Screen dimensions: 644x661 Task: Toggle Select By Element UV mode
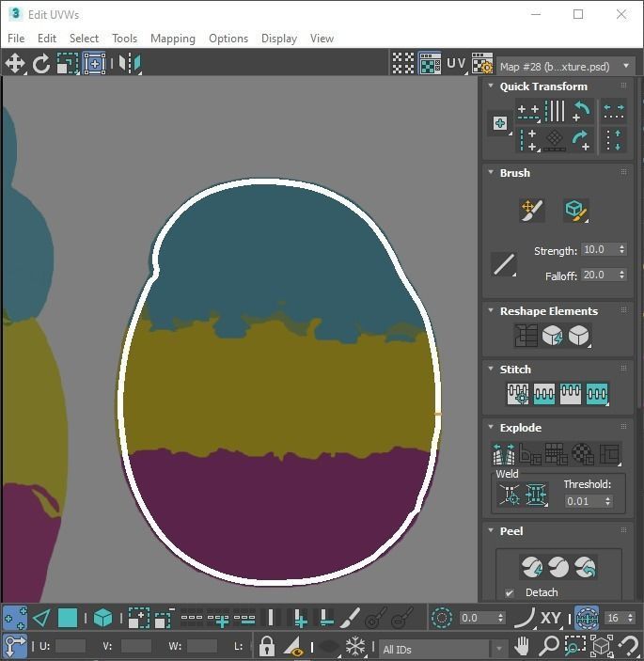[x=102, y=619]
